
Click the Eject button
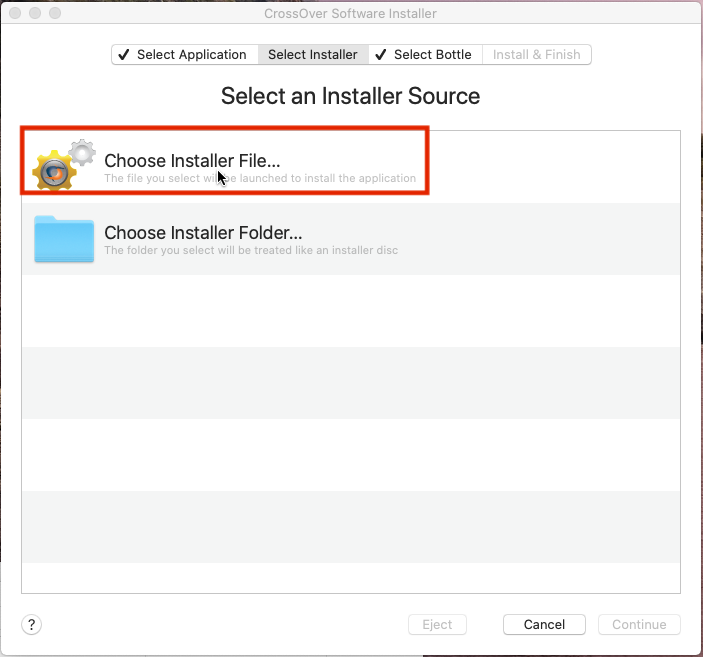coord(437,624)
